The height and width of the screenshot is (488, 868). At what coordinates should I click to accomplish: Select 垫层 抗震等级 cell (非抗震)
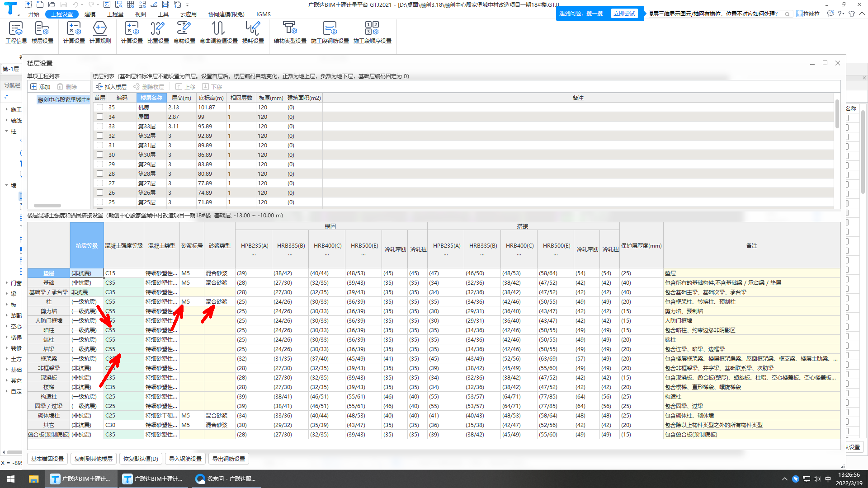tap(87, 273)
